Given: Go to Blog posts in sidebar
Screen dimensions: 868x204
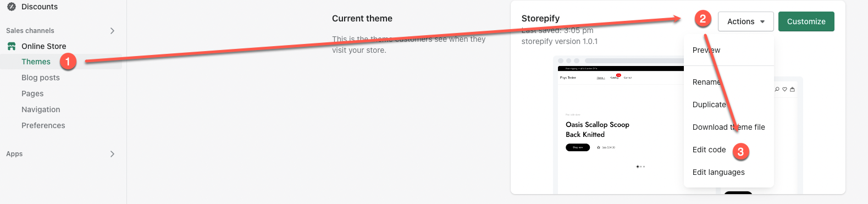Looking at the screenshot, I should pos(41,78).
